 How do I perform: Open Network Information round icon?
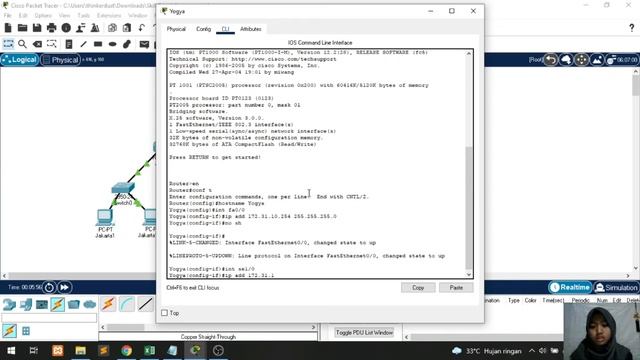coord(66,28)
